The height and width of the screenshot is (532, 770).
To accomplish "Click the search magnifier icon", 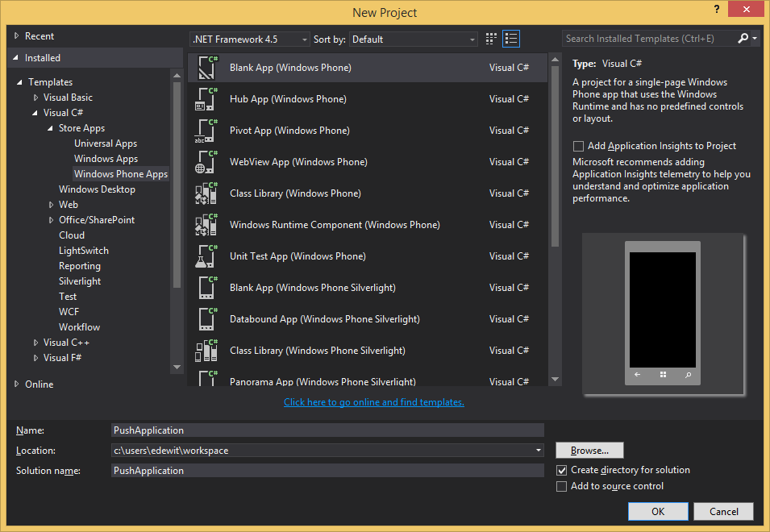I will [x=743, y=39].
